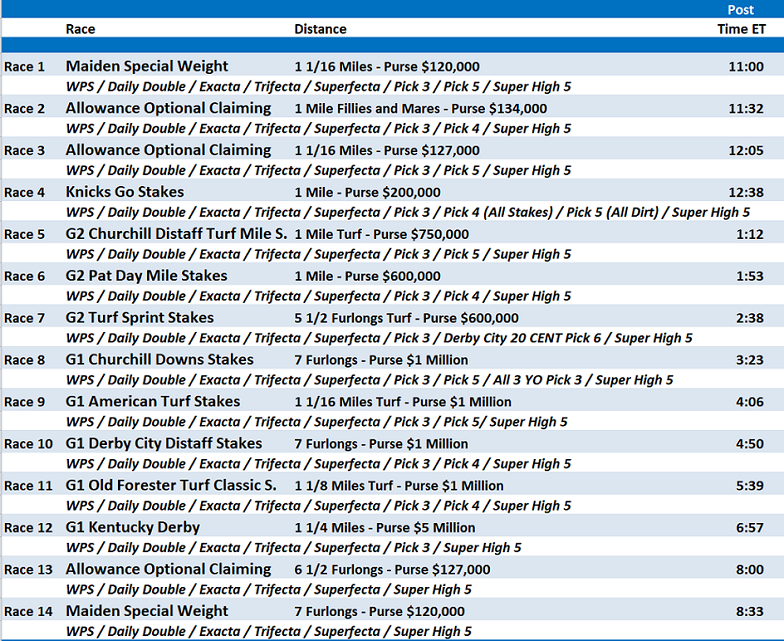Screen dimensions: 784x641
Task: Click '7 Furlongs - Purse $120,000' text
Action: (x=379, y=612)
